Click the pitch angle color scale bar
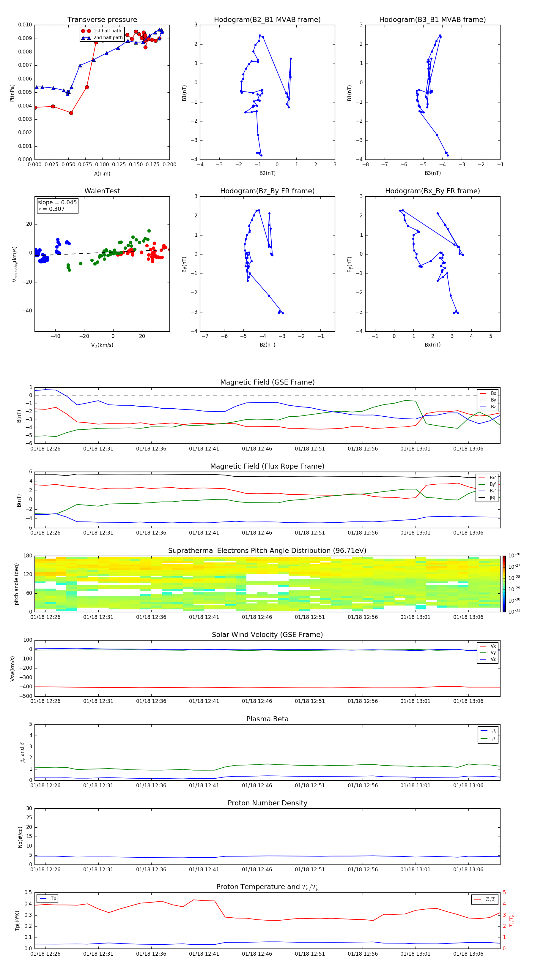This screenshot has width=535, height=980. coord(504,584)
